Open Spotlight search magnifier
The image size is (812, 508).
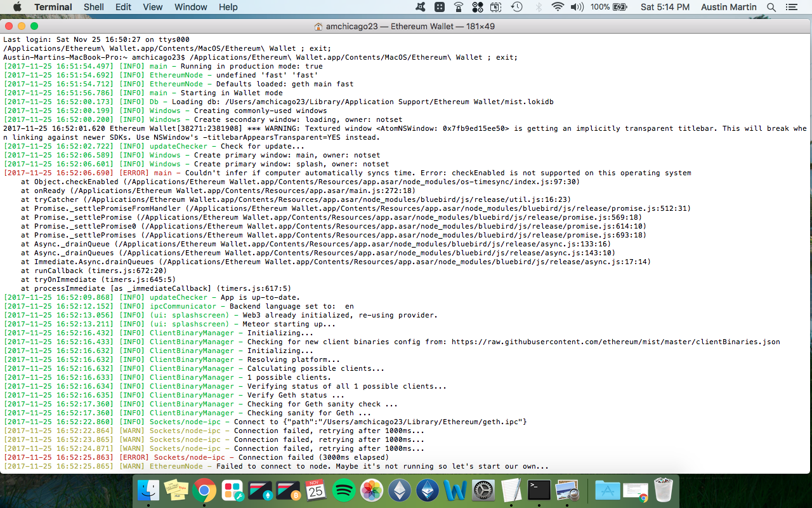pyautogui.click(x=771, y=7)
